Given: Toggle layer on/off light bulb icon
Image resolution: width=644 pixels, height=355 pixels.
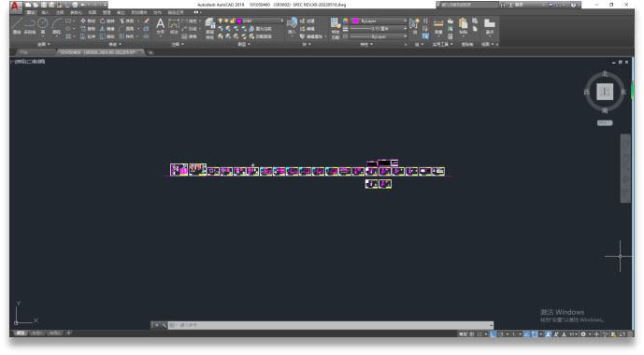Looking at the screenshot, I should 221,21.
